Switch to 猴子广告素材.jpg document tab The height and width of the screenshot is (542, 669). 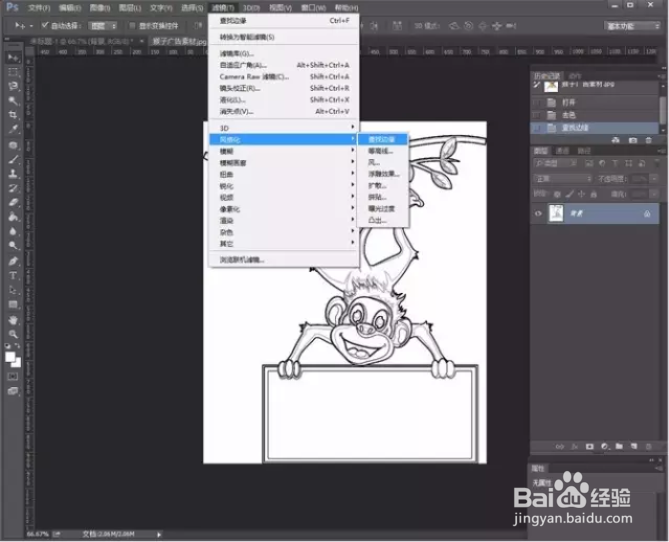[x=179, y=41]
